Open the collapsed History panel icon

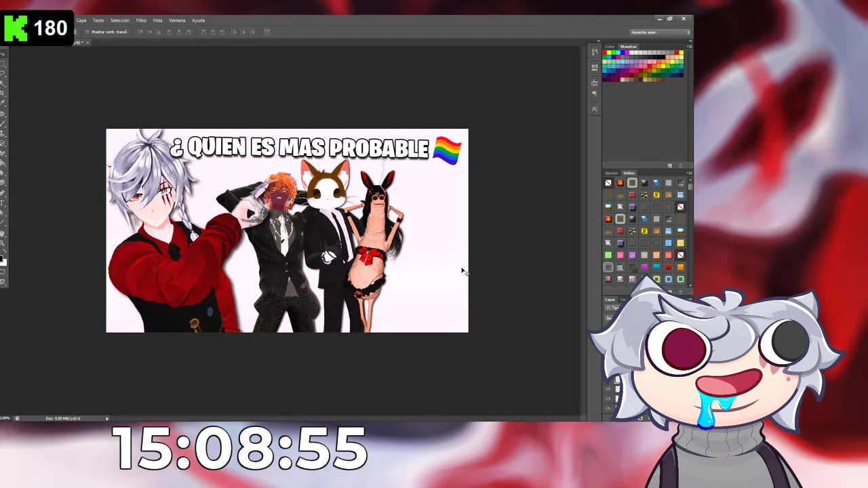[595, 53]
